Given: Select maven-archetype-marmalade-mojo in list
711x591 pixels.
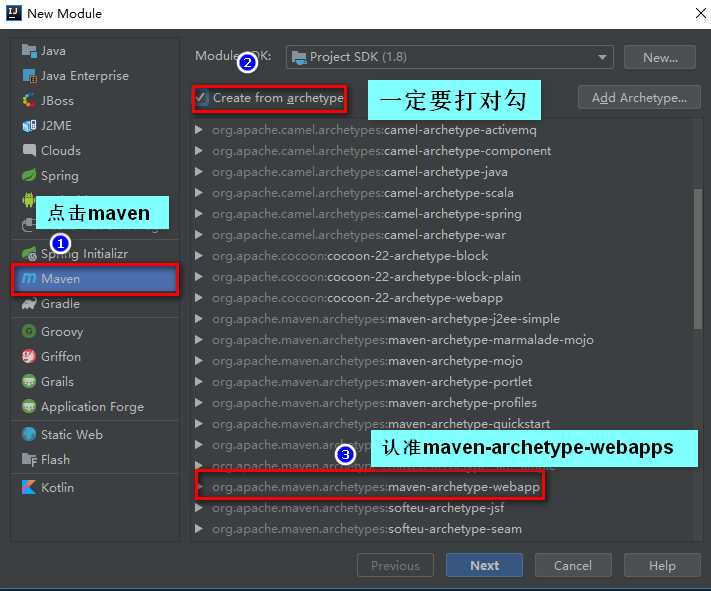Looking at the screenshot, I should click(x=403, y=340).
